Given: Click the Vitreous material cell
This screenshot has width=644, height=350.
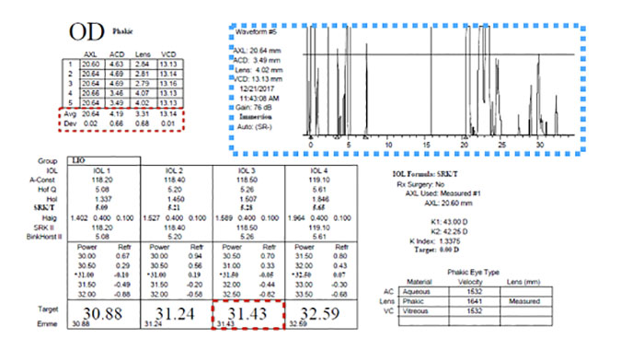Looking at the screenshot, I should pos(423,311).
